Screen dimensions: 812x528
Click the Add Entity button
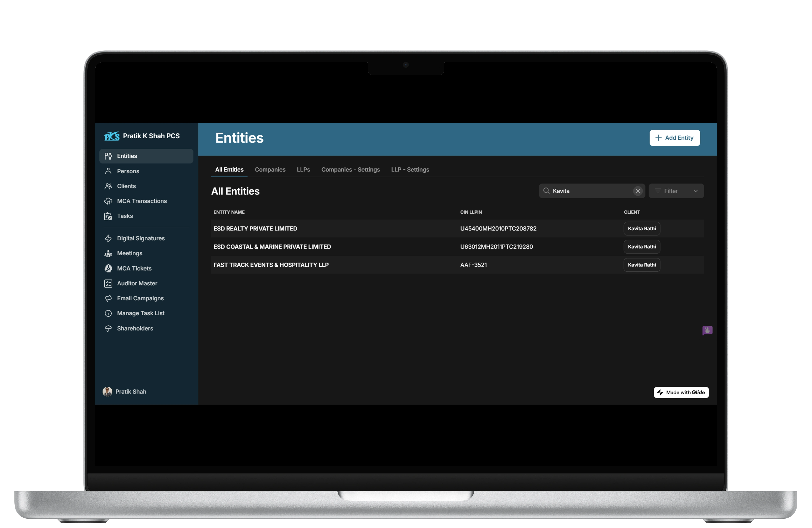click(674, 138)
